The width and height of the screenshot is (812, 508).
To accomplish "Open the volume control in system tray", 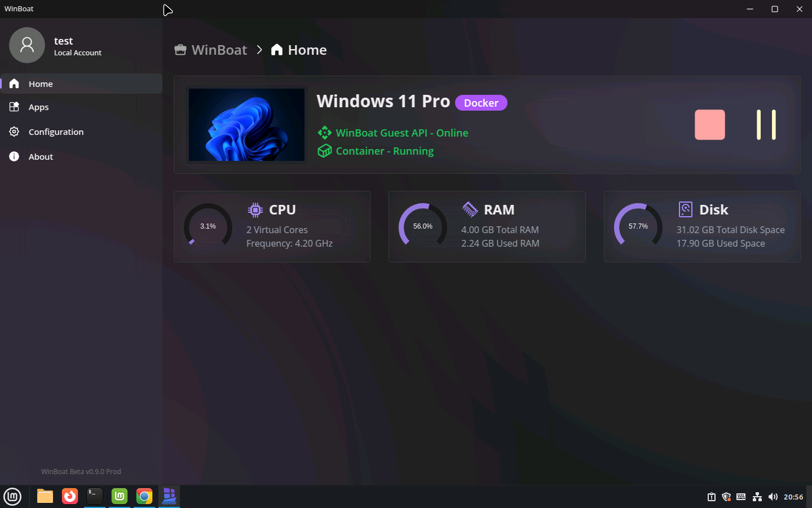I will point(773,497).
